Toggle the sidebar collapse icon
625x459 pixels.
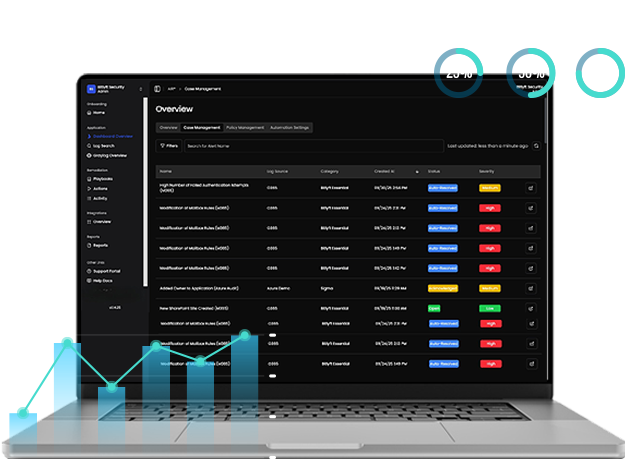(157, 89)
